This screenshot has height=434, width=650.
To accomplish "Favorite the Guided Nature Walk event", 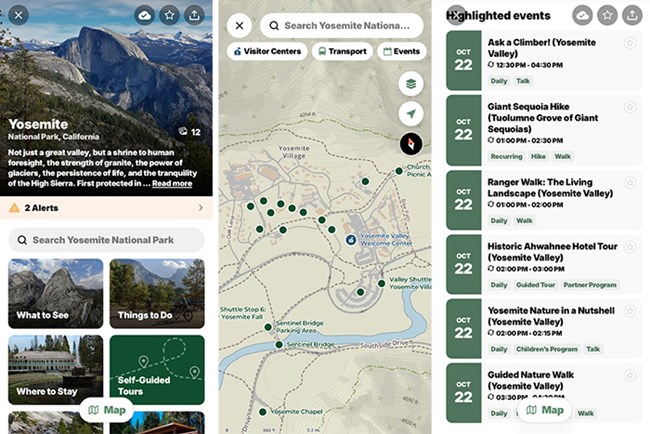I will pos(630,376).
